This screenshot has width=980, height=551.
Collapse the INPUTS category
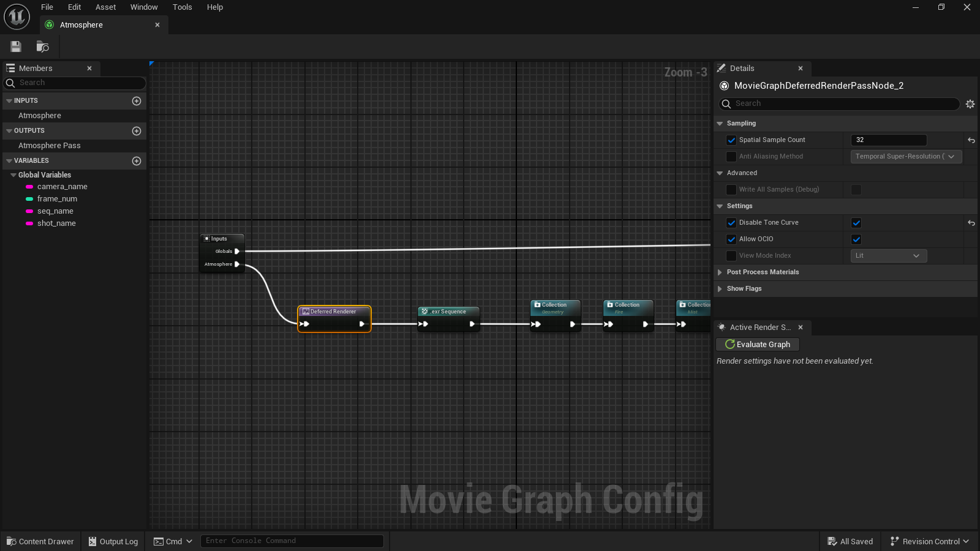(9, 101)
